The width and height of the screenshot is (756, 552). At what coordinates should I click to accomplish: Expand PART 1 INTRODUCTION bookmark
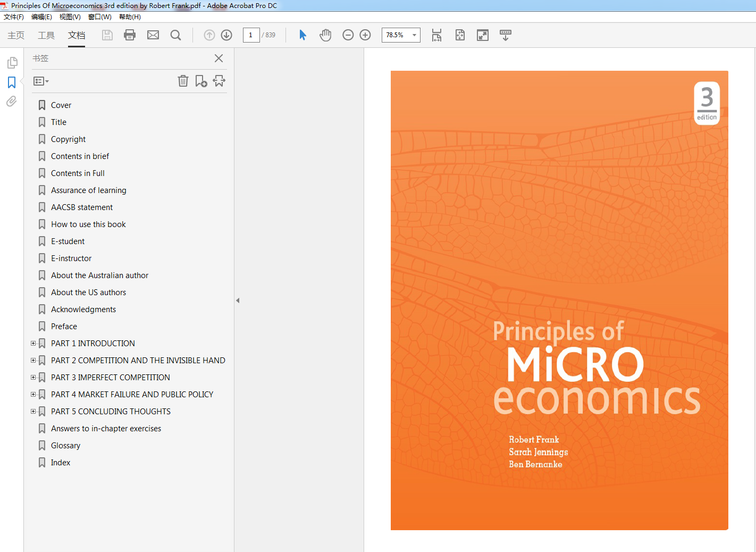pos(33,344)
